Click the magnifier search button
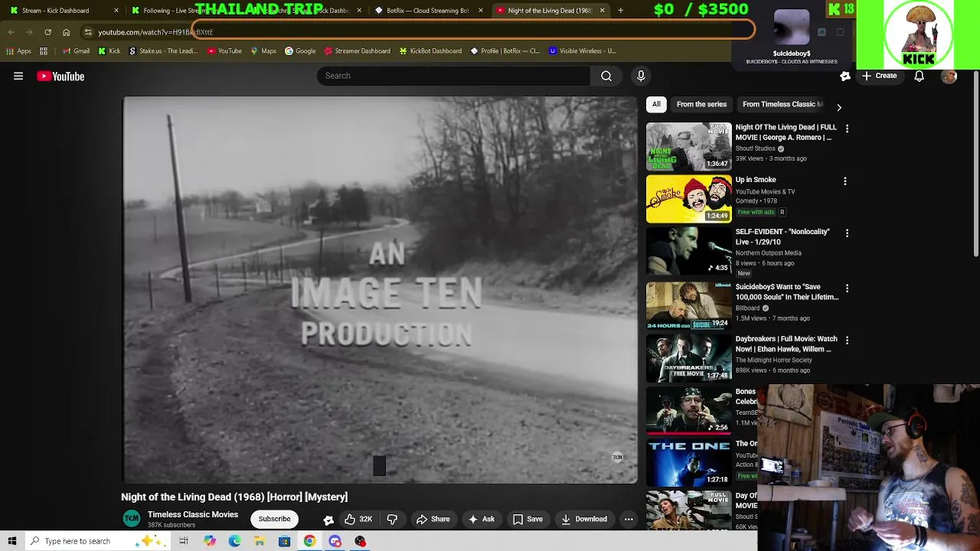Screen dimensions: 980x551 click(x=606, y=76)
